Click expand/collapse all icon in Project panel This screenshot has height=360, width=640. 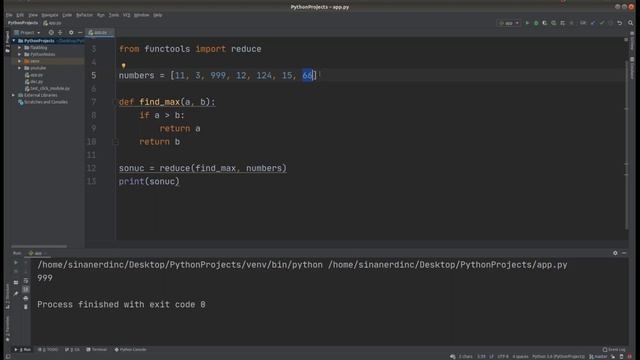[60, 33]
